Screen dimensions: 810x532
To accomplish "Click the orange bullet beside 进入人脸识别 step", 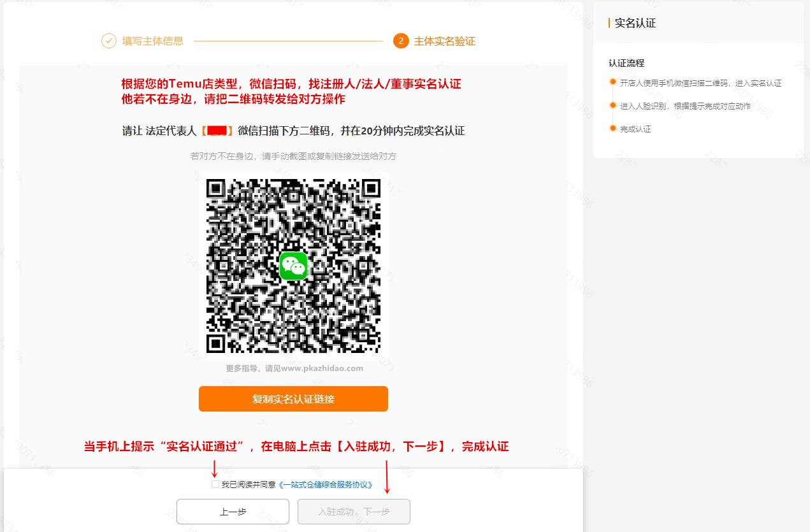I will pyautogui.click(x=612, y=106).
